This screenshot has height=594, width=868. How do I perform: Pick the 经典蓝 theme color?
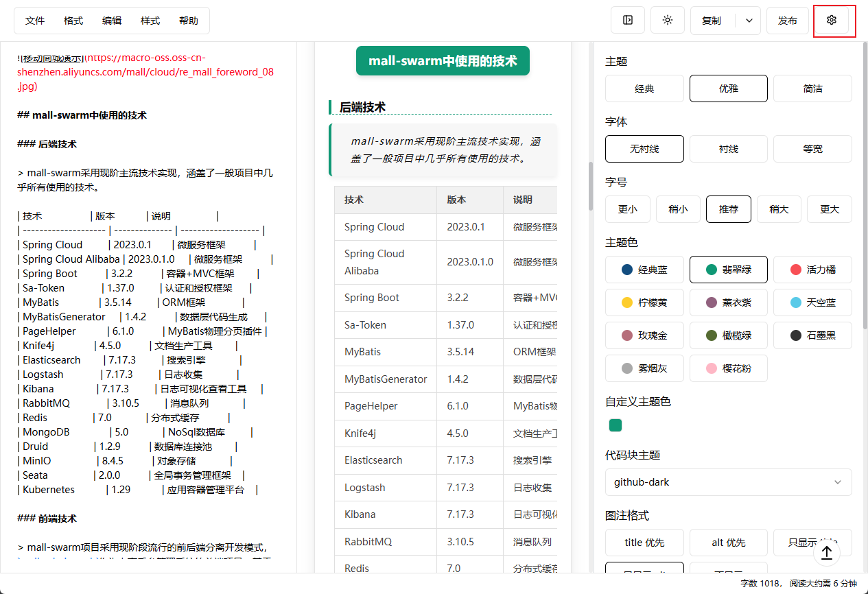click(645, 270)
